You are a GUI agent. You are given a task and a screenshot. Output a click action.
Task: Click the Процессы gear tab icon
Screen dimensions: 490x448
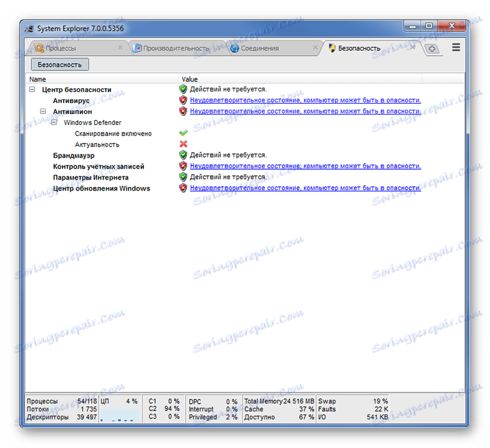point(39,48)
